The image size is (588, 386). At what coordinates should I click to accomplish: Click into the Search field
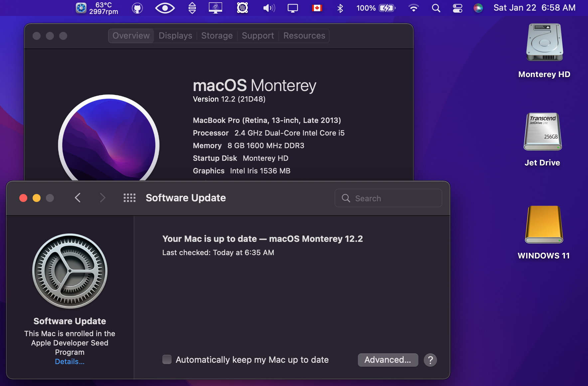pos(388,198)
